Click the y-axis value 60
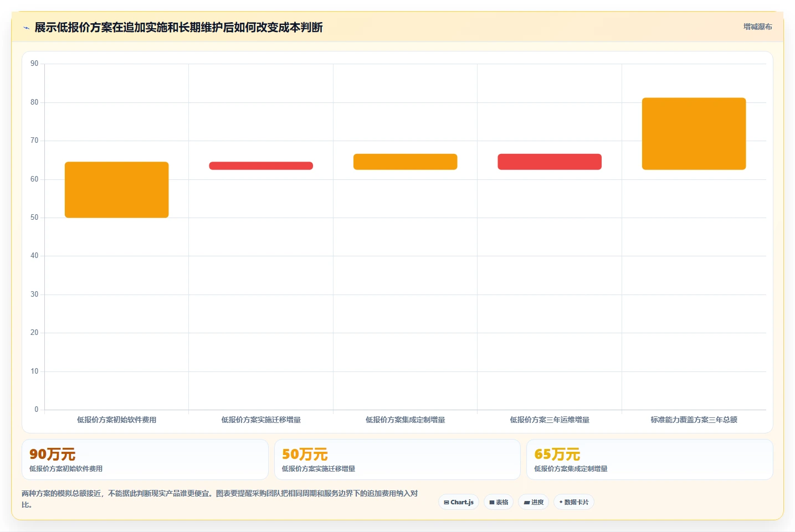Image resolution: width=795 pixels, height=532 pixels. [x=34, y=179]
